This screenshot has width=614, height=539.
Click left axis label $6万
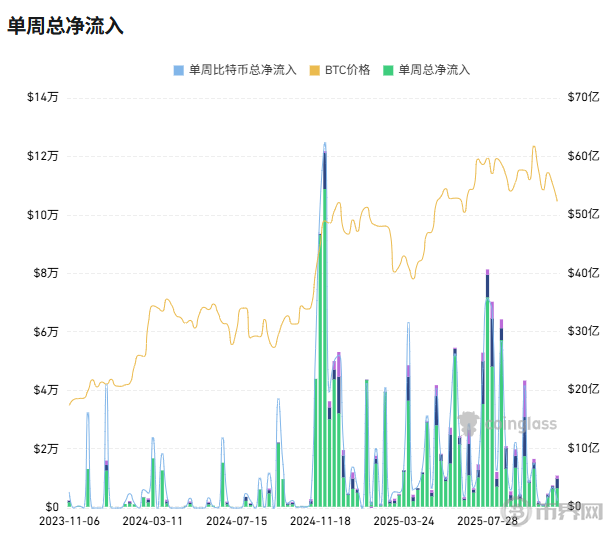pyautogui.click(x=46, y=332)
